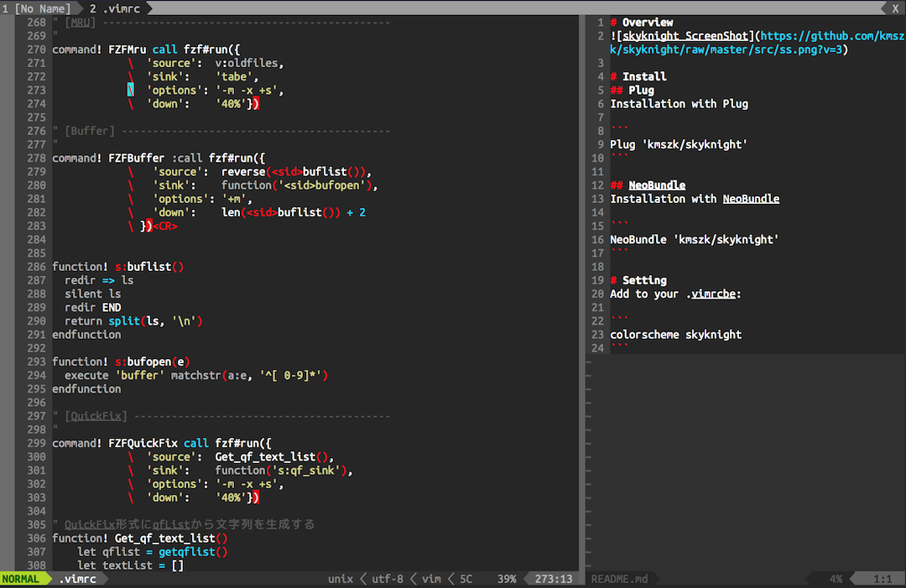
Task: Click the 39% scroll position indicator
Action: click(x=507, y=579)
